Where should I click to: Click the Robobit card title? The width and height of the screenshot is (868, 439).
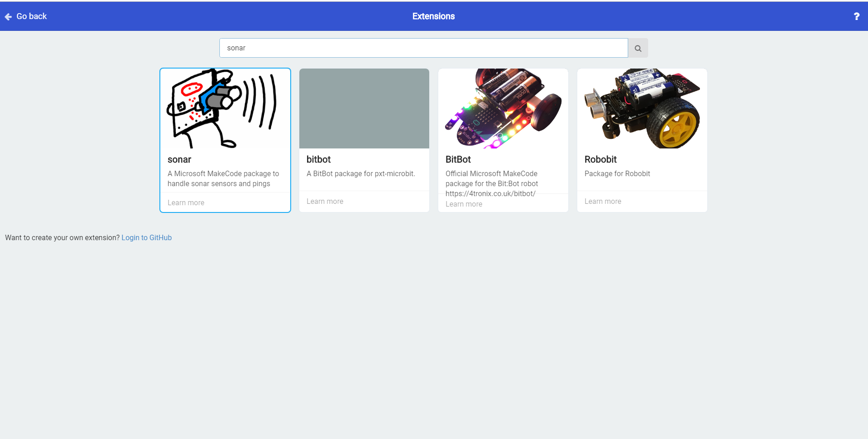[600, 160]
